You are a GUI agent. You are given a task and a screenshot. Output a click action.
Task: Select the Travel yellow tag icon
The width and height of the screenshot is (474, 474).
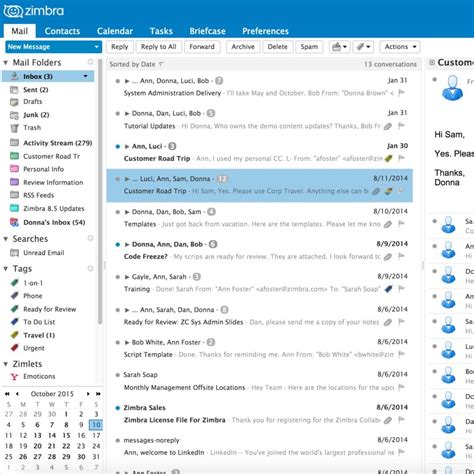pos(14,335)
